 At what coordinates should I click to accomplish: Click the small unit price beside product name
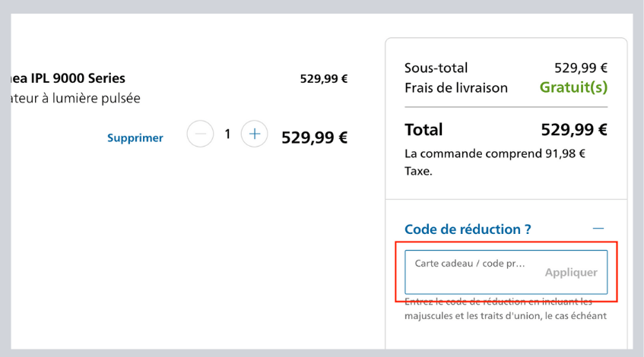[323, 78]
